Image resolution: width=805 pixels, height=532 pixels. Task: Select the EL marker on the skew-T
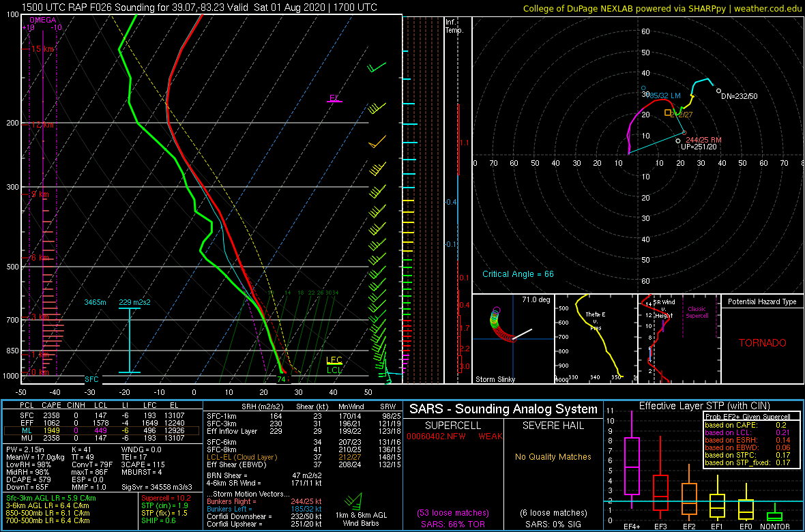(334, 99)
